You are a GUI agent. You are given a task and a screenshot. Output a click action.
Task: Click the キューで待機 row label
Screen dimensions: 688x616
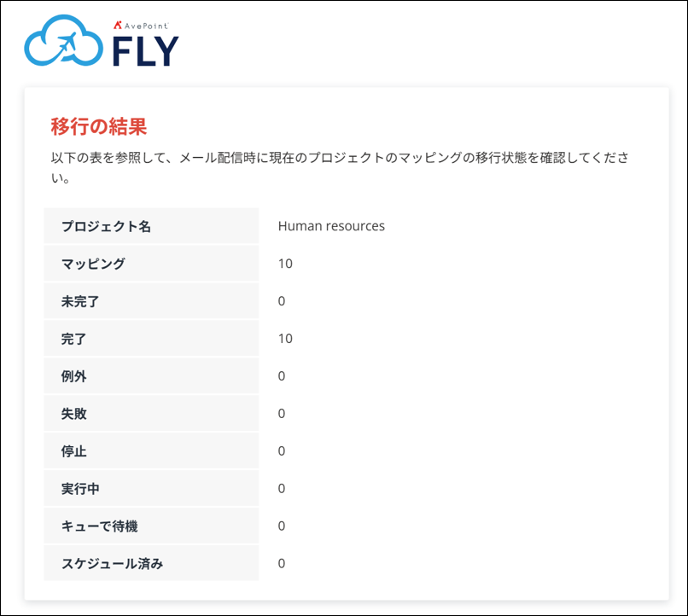(99, 526)
